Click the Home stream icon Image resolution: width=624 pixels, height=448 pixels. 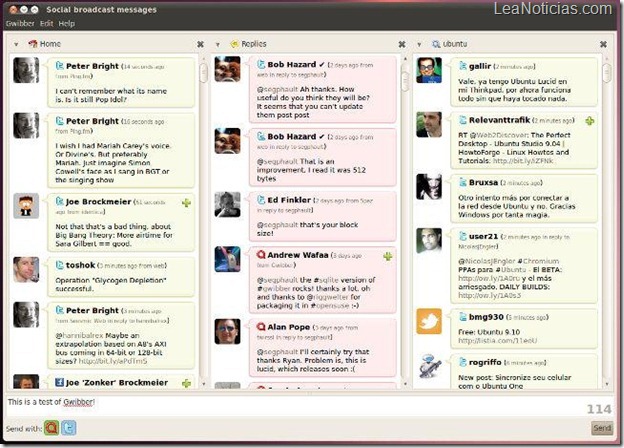[x=33, y=44]
